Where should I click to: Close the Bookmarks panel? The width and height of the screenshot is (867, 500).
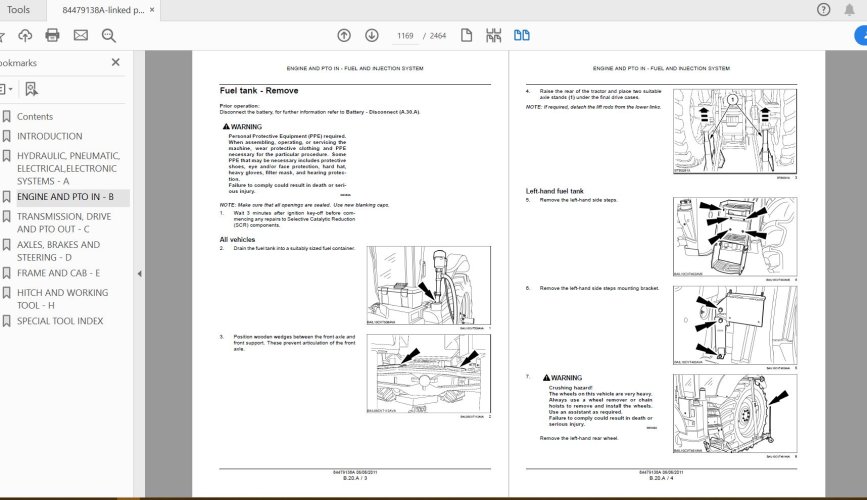point(116,62)
